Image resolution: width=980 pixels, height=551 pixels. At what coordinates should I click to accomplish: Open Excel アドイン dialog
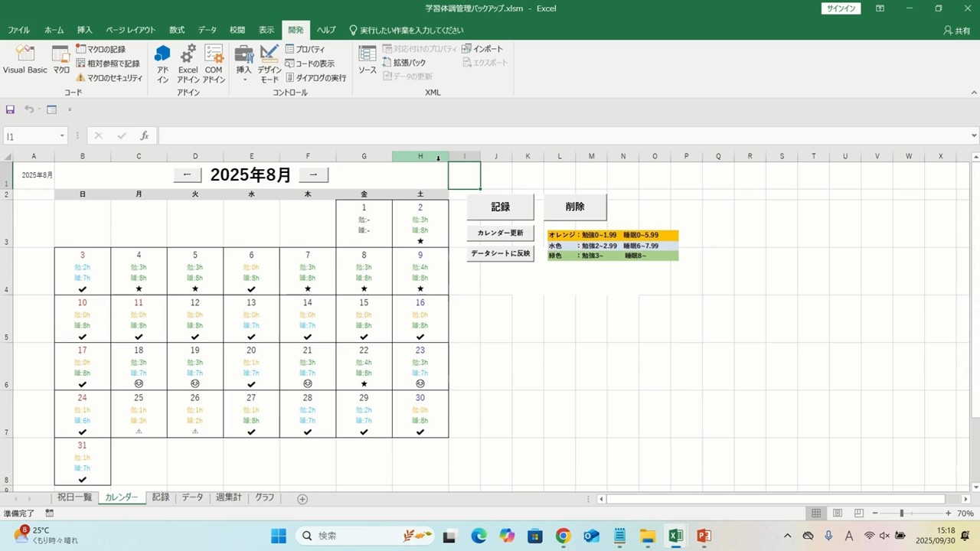(188, 63)
